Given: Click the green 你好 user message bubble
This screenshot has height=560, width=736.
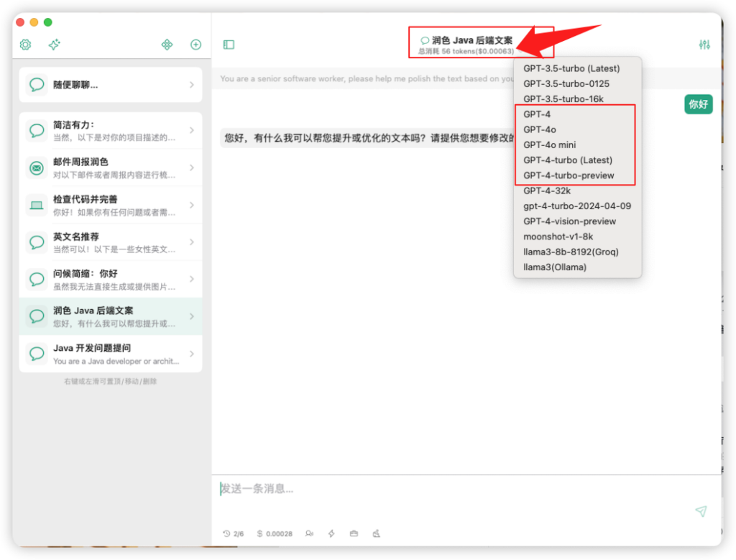Looking at the screenshot, I should coord(699,104).
